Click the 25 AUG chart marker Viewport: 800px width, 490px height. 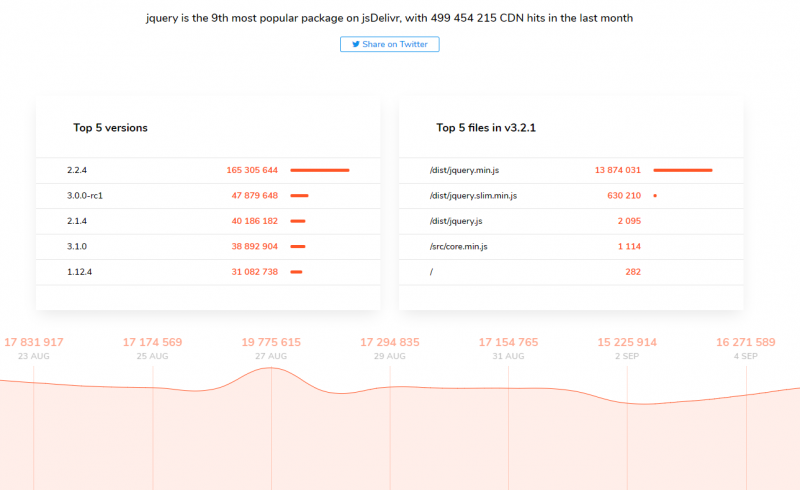[152, 356]
